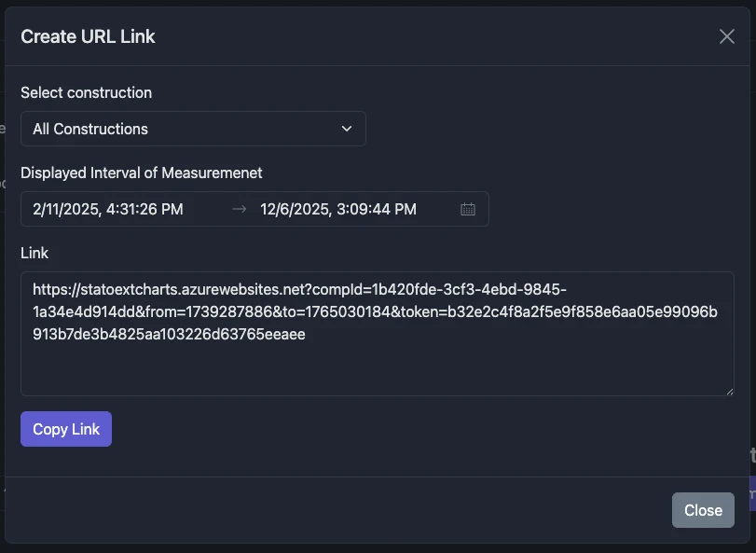
Task: Click the Create URL Link dialog title
Action: coord(88,36)
